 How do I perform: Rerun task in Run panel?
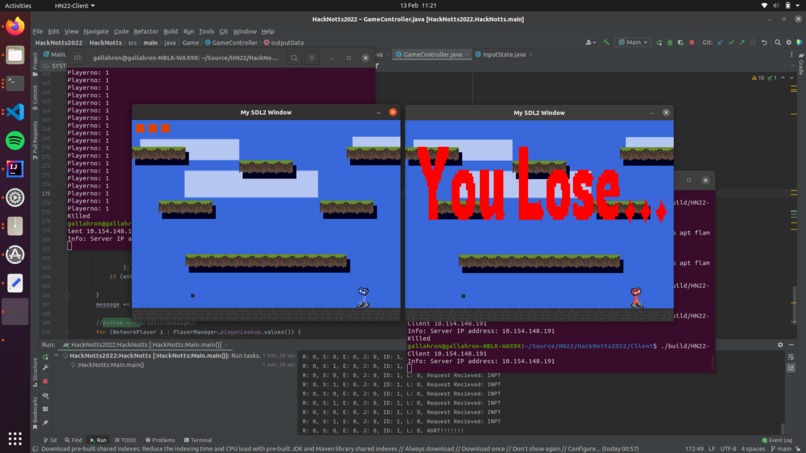(46, 356)
